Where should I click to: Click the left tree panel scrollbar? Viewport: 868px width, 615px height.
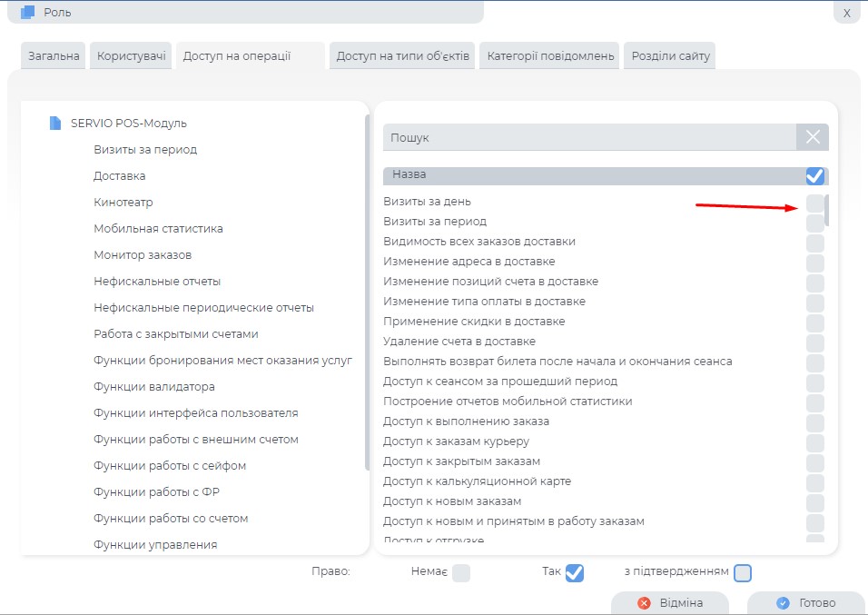[x=367, y=291]
